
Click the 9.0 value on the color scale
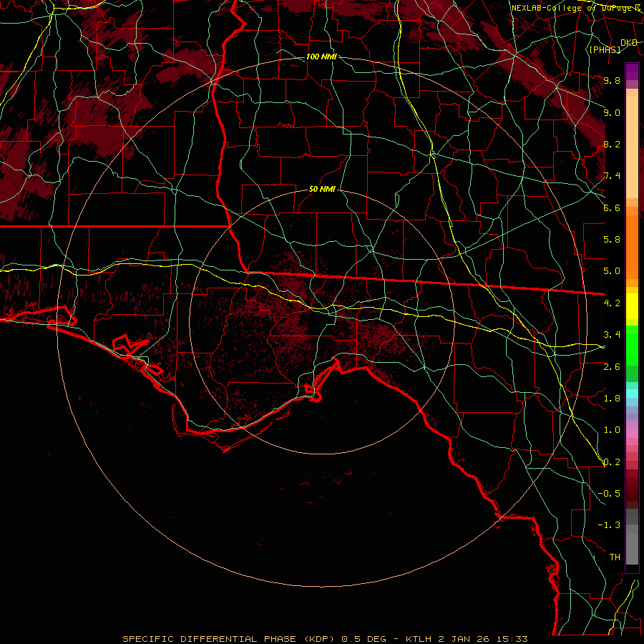[x=612, y=112]
